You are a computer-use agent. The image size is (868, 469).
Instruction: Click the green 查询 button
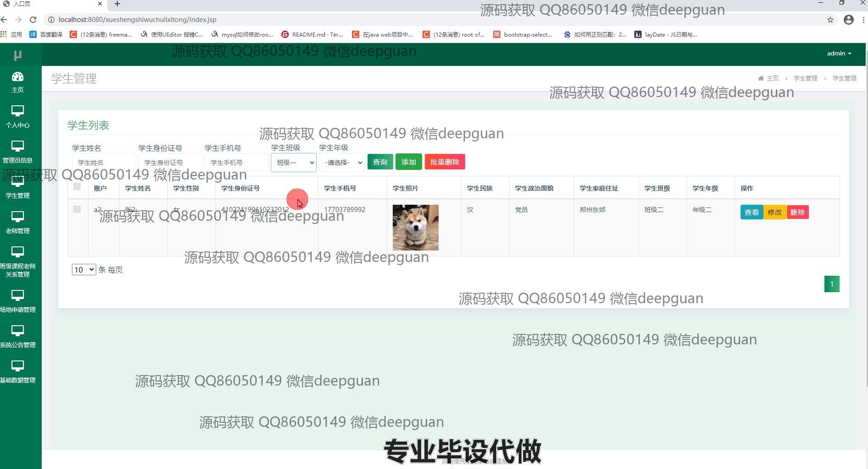point(380,162)
